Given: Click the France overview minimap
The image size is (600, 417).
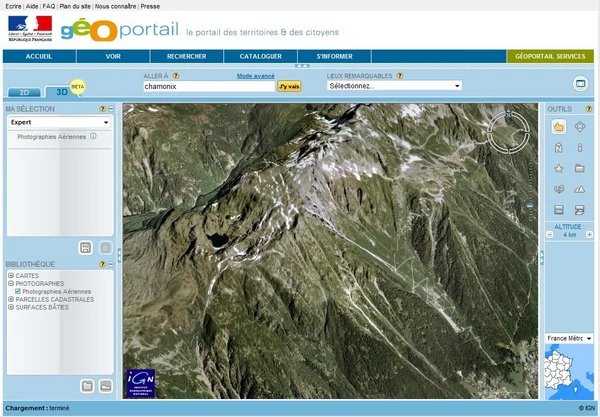Looking at the screenshot, I should 569,371.
